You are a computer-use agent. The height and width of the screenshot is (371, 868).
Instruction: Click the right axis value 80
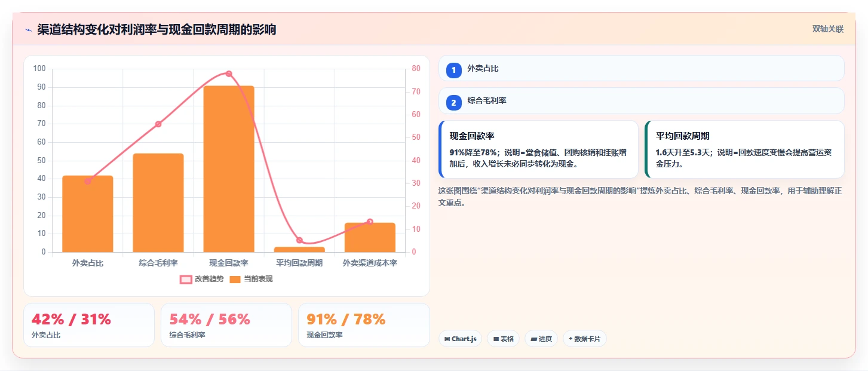416,69
